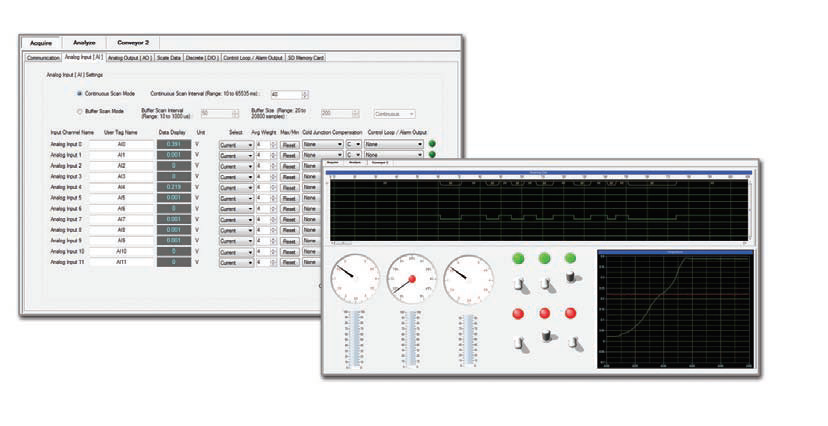Viewport: 828px width, 426px height.
Task: Click the middle gauge with the red center
Action: click(x=411, y=279)
